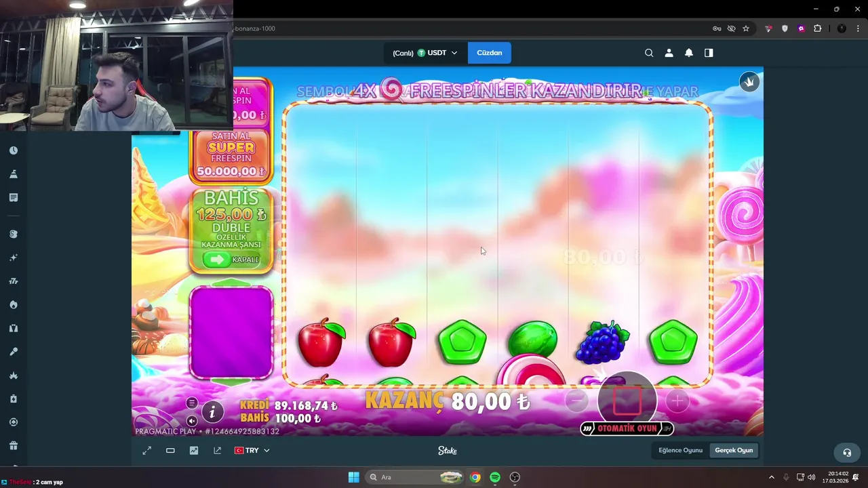The width and height of the screenshot is (868, 488).
Task: Open Otomatik Oyun autoplay
Action: 627,428
